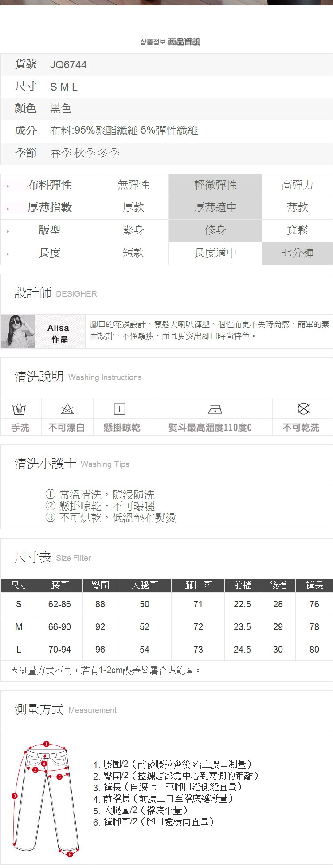Image resolution: width=333 pixels, height=868 pixels.
Task: Click the hang dry square icon
Action: 120,409
